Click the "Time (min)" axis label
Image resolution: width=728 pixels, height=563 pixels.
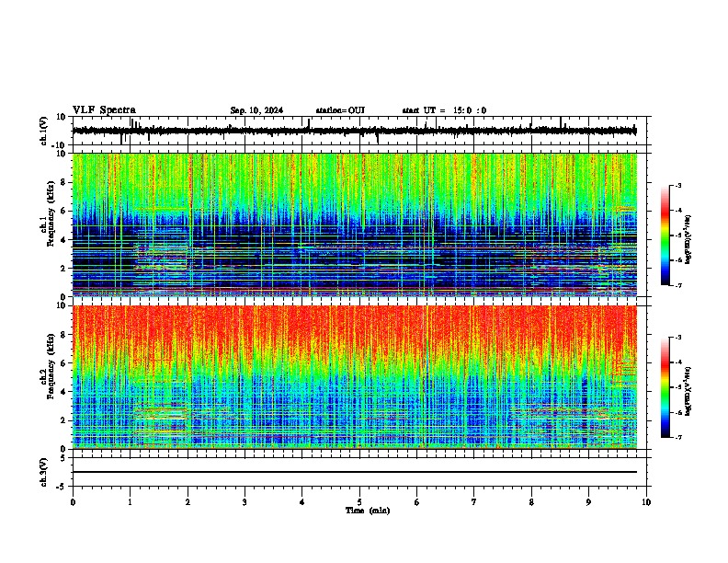[368, 511]
